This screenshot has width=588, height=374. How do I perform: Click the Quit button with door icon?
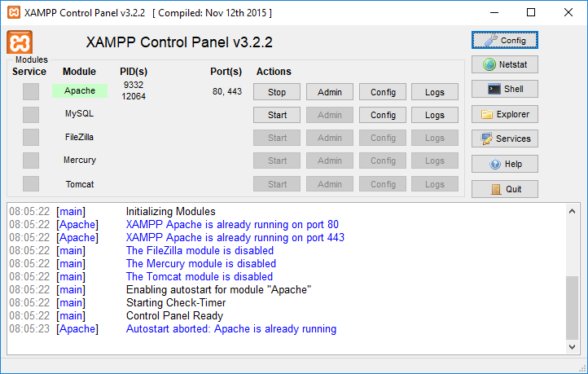click(505, 189)
